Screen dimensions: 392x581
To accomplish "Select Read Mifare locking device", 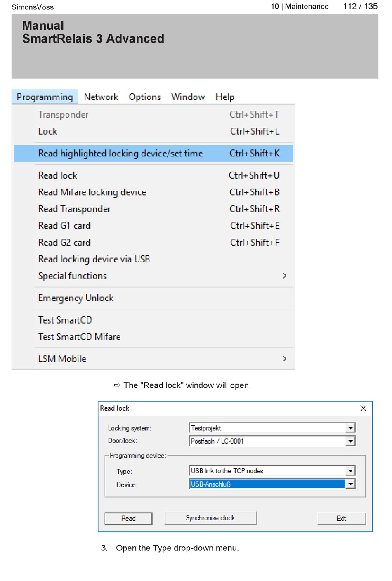I will tap(153, 192).
